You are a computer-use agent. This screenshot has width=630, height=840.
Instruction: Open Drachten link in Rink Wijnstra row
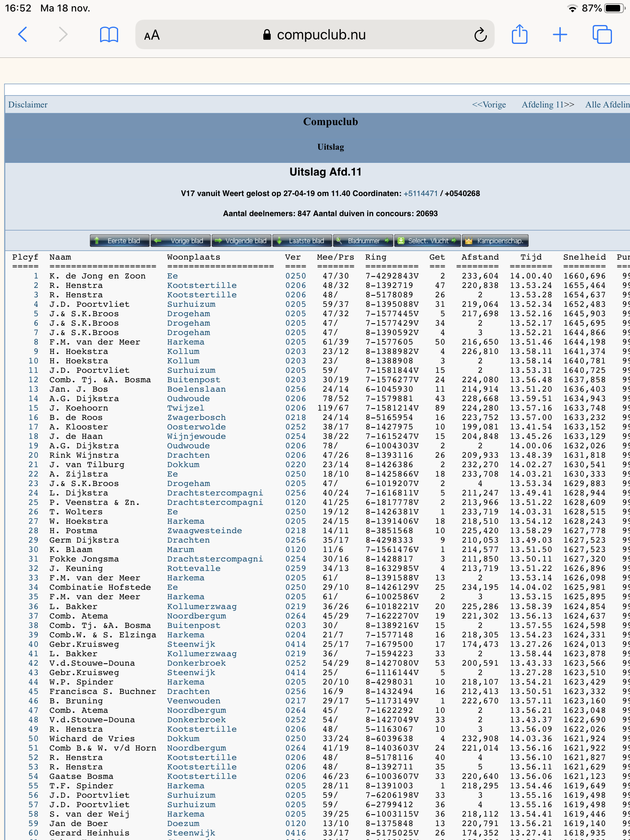click(189, 455)
